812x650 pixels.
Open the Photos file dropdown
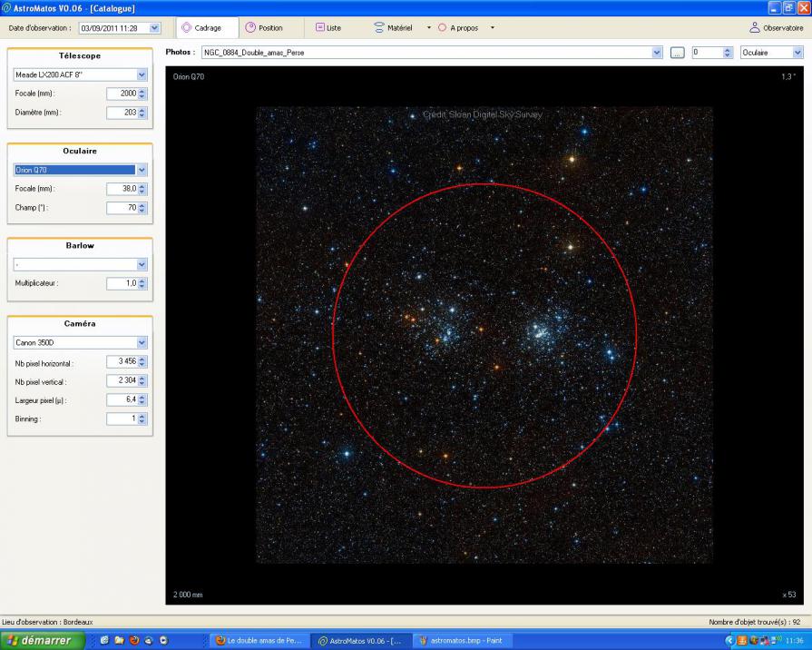tap(657, 53)
